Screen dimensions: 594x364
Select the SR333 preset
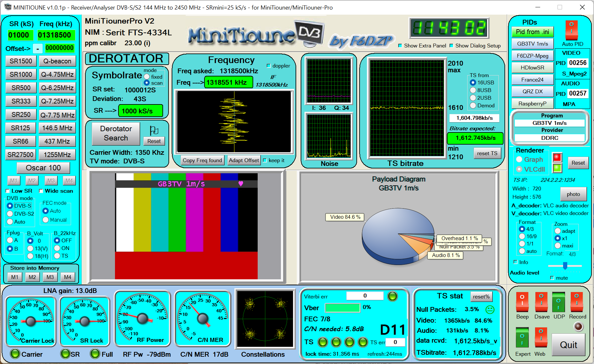pyautogui.click(x=21, y=101)
